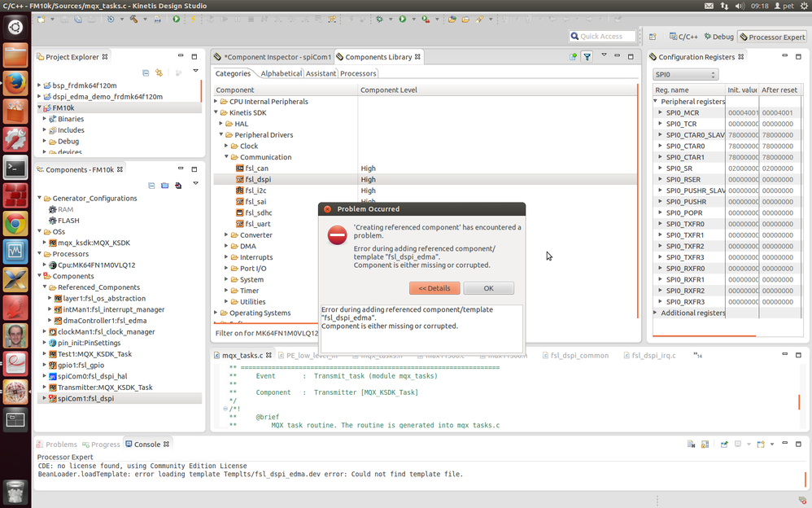Screen dimensions: 812x508
Task: Expand the Converter folder in Components Library
Action: coord(226,234)
